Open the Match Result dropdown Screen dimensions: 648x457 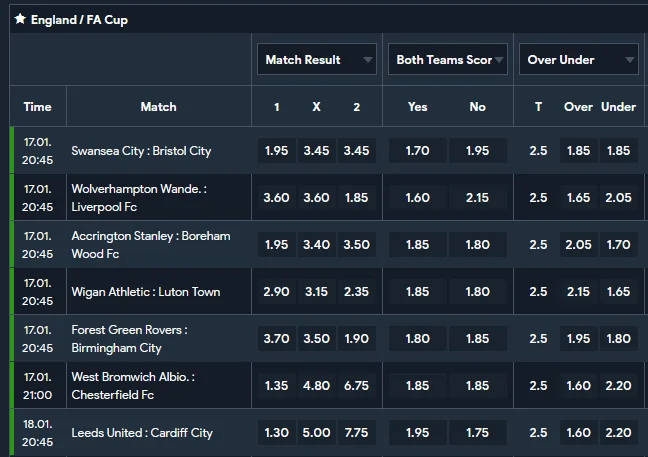(x=316, y=60)
